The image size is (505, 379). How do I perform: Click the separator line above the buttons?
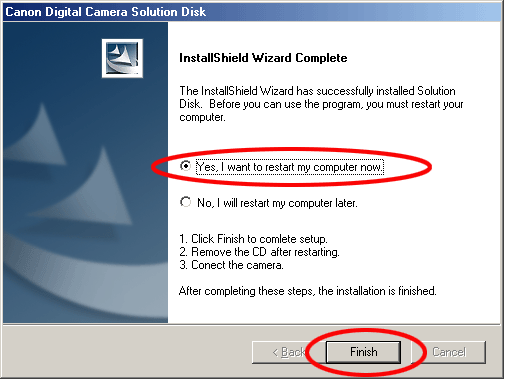[252, 324]
